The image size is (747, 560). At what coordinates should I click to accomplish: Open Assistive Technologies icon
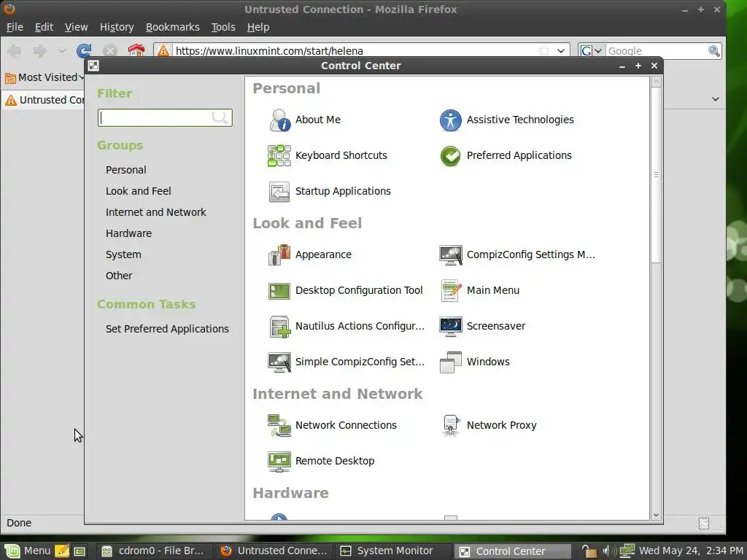pyautogui.click(x=450, y=120)
